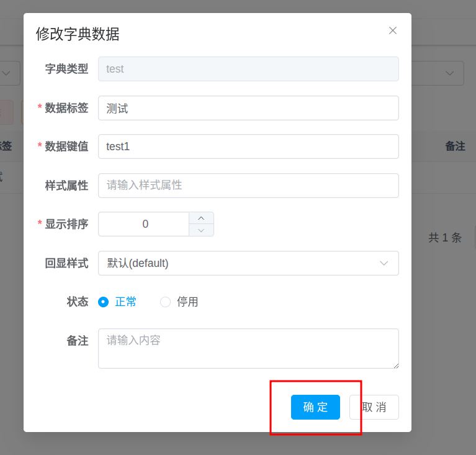Click the down arrow of 显示排序 stepper

[x=201, y=230]
